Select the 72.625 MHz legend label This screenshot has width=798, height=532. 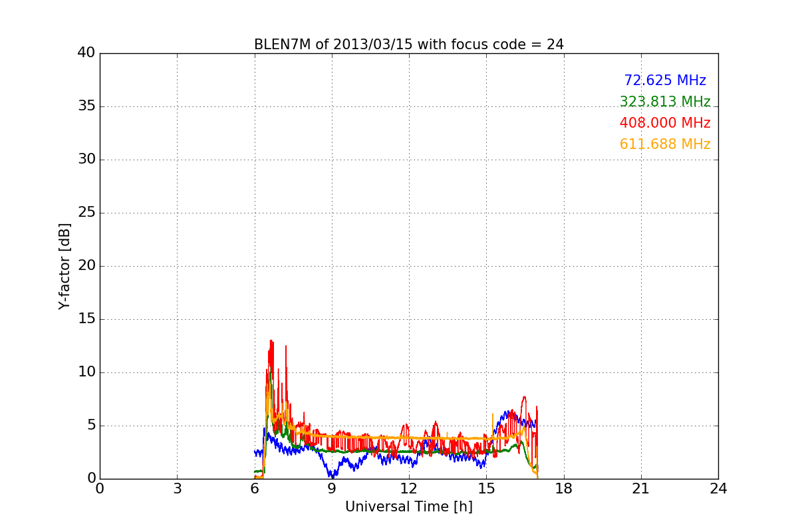click(665, 80)
